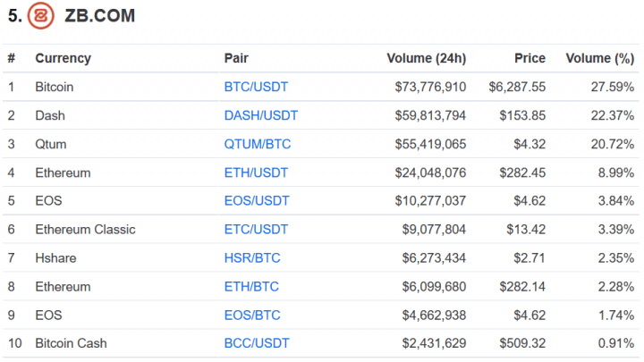Select the Ethereum Classic currency name

86,230
